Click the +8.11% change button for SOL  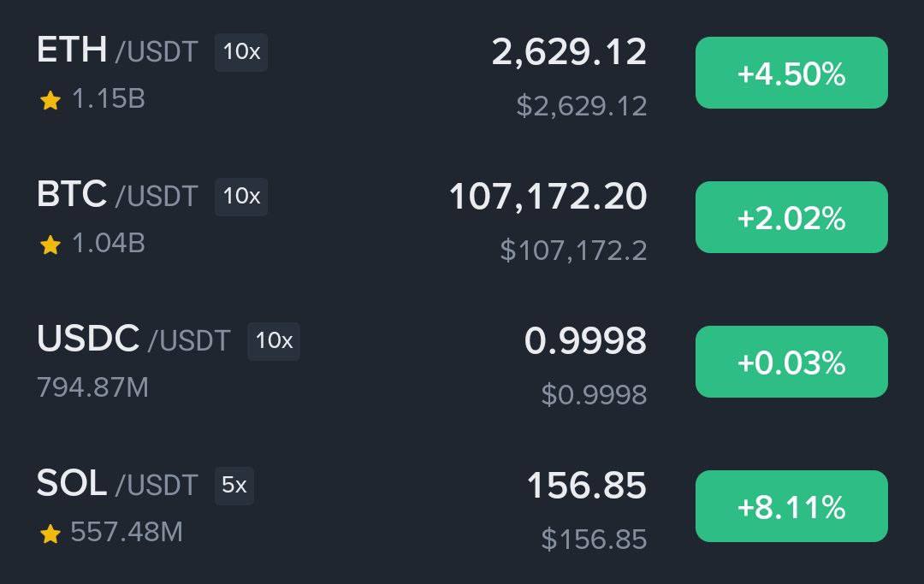(x=791, y=506)
